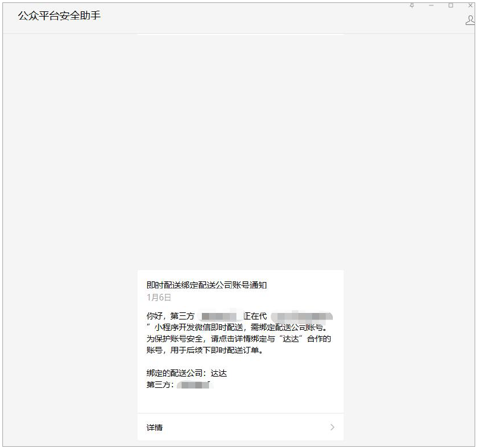The height and width of the screenshot is (448, 477).
Task: Close the chat window
Action: click(470, 5)
